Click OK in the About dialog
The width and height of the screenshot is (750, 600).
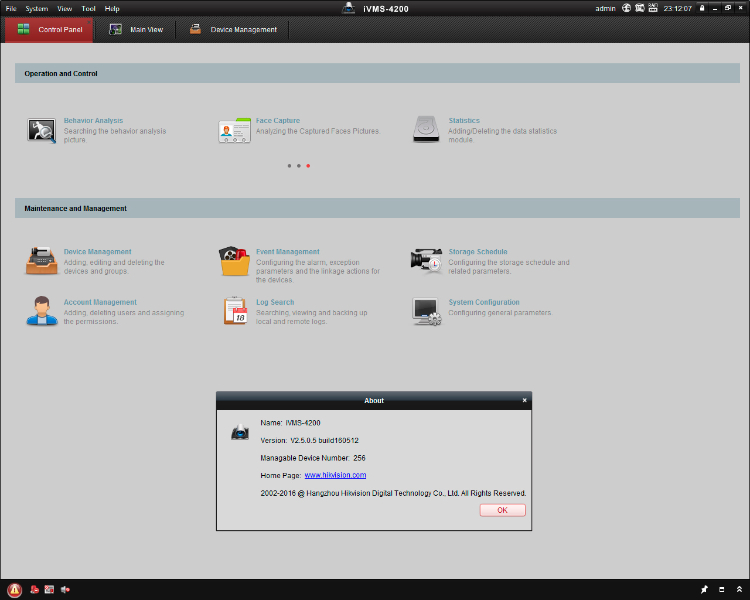point(503,510)
